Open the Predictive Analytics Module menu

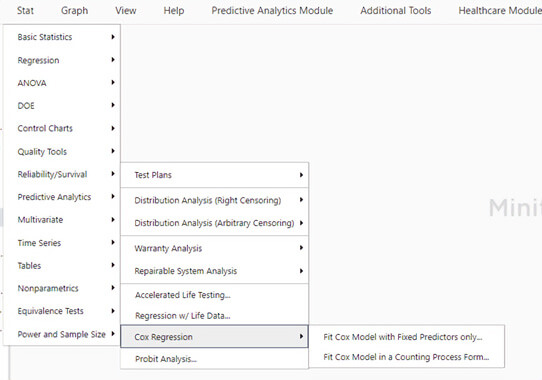(272, 11)
